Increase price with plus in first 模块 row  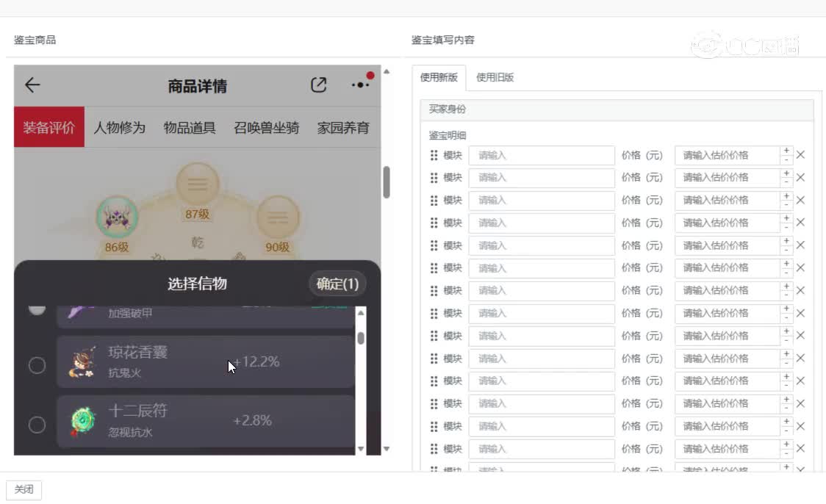coord(786,151)
